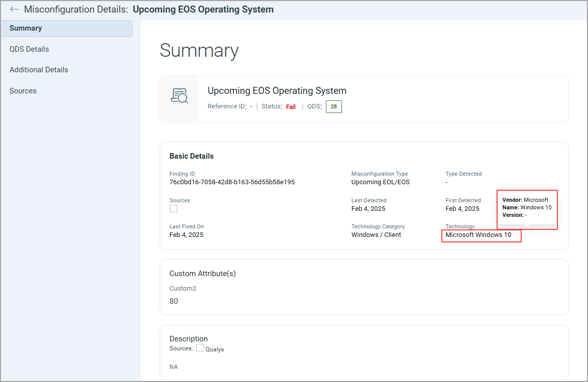Click the source icon under Sources in Basic Details
This screenshot has width=588, height=382.
point(173,209)
